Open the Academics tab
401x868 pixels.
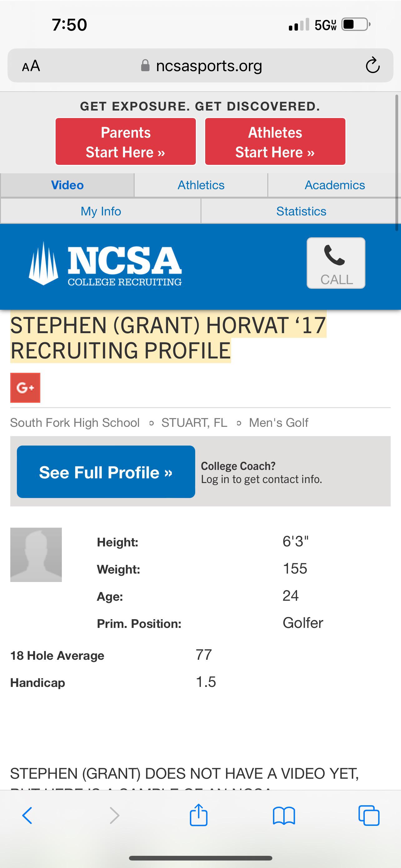pos(334,185)
